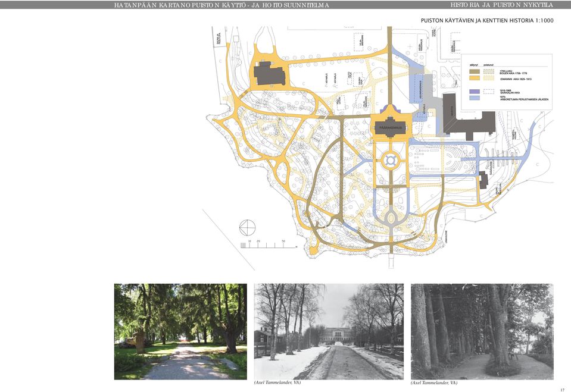This screenshot has width=571, height=392.
Task: Click the Puiston käytävien ja kenttien historia title
Action: pyautogui.click(x=487, y=20)
